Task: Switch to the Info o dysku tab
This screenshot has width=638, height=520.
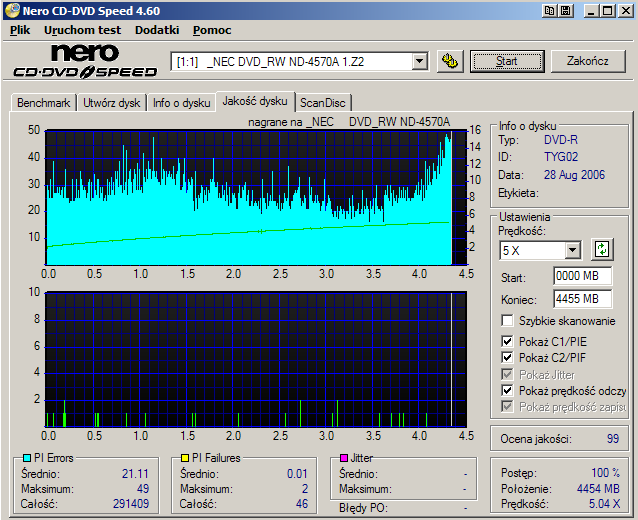Action: click(181, 103)
